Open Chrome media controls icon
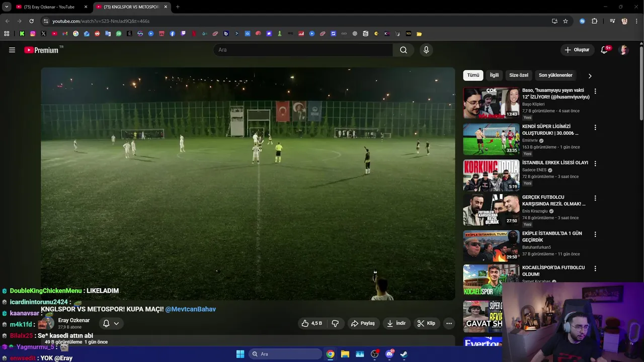The image size is (644, 362). pos(612,21)
